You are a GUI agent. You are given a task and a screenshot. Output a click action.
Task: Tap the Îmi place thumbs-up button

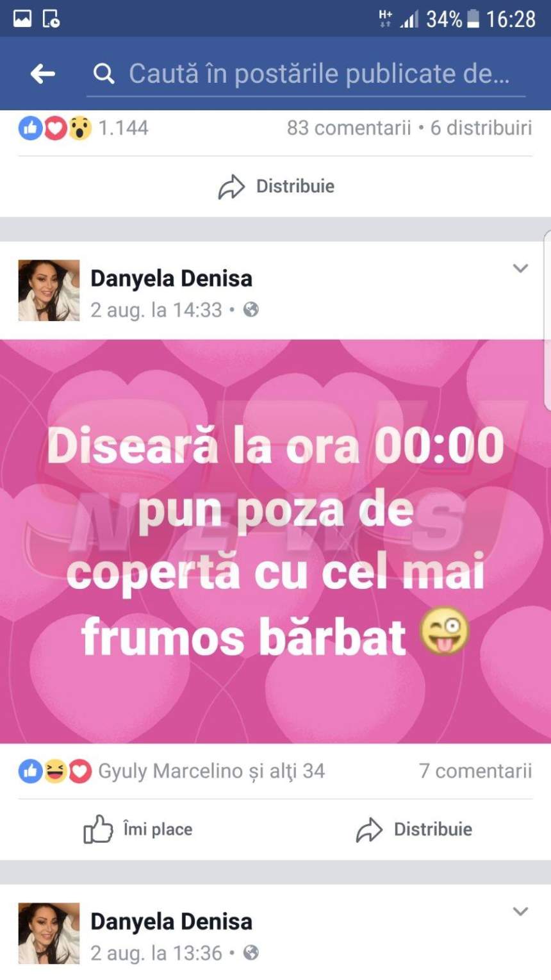click(138, 829)
